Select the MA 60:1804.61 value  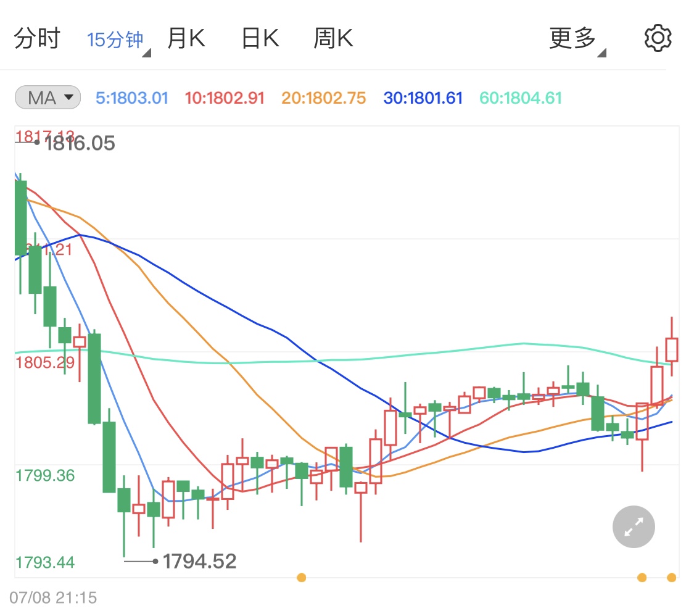pyautogui.click(x=521, y=98)
